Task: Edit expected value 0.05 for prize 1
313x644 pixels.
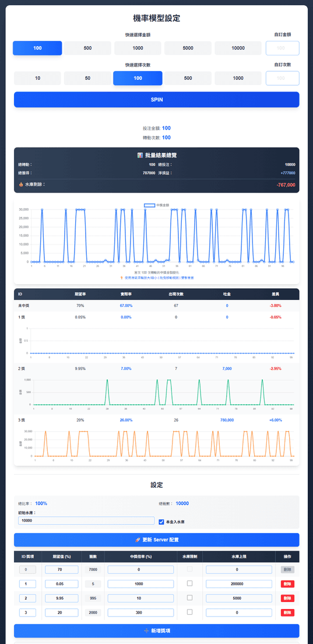Action: [x=62, y=583]
